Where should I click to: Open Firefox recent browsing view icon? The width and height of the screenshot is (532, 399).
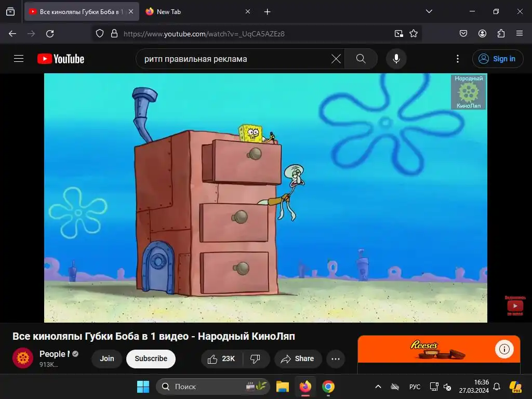(10, 11)
